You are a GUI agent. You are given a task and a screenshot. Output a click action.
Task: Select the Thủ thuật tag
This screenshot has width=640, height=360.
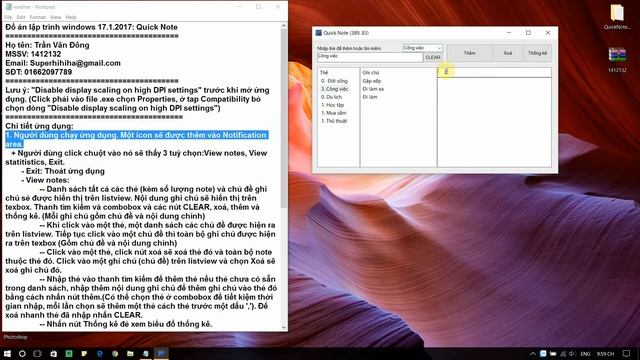point(334,121)
